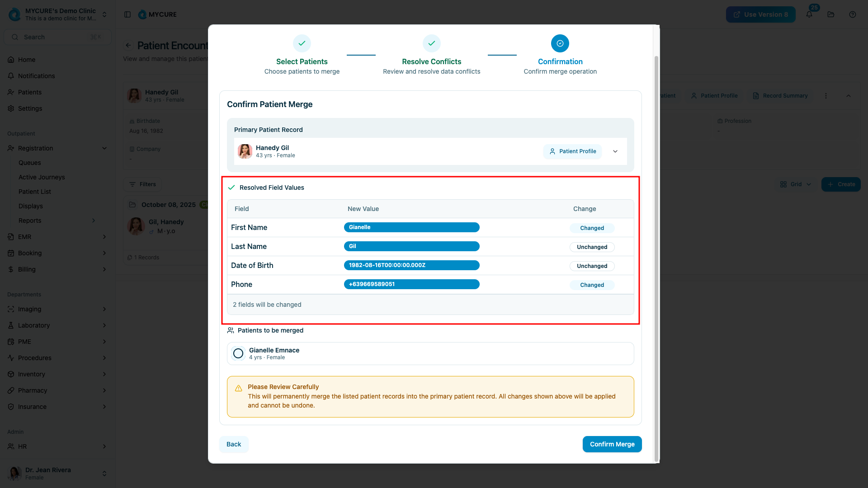
Task: Click the notifications bell icon
Action: tap(809, 14)
